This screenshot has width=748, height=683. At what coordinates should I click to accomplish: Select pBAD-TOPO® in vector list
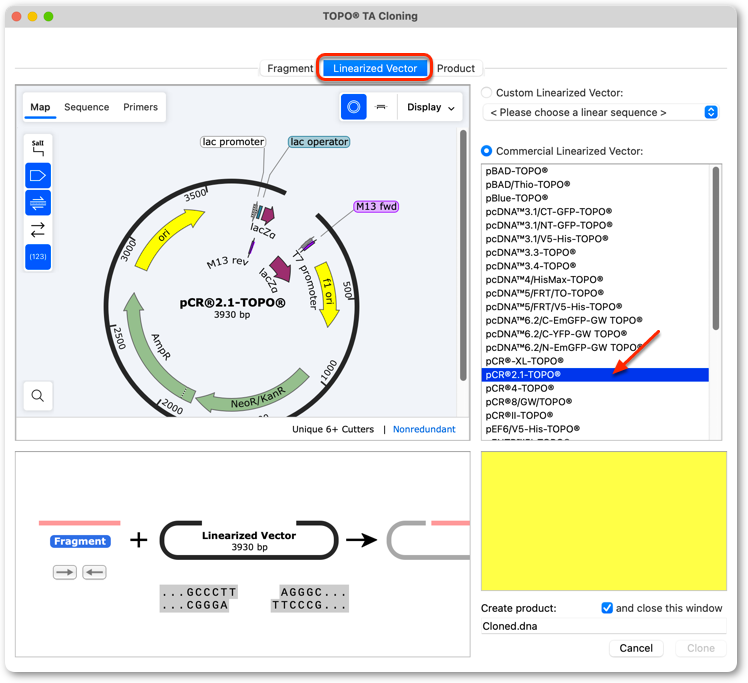pyautogui.click(x=595, y=171)
